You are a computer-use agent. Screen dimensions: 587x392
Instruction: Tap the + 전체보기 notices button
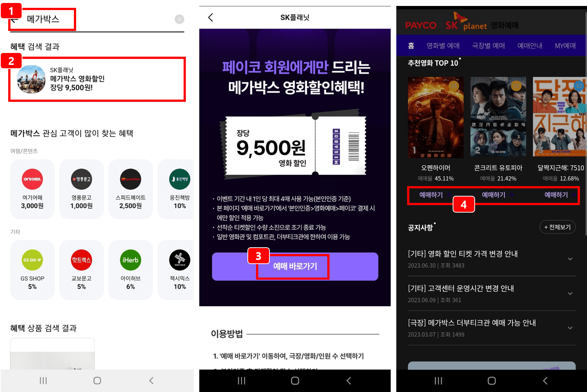(558, 227)
